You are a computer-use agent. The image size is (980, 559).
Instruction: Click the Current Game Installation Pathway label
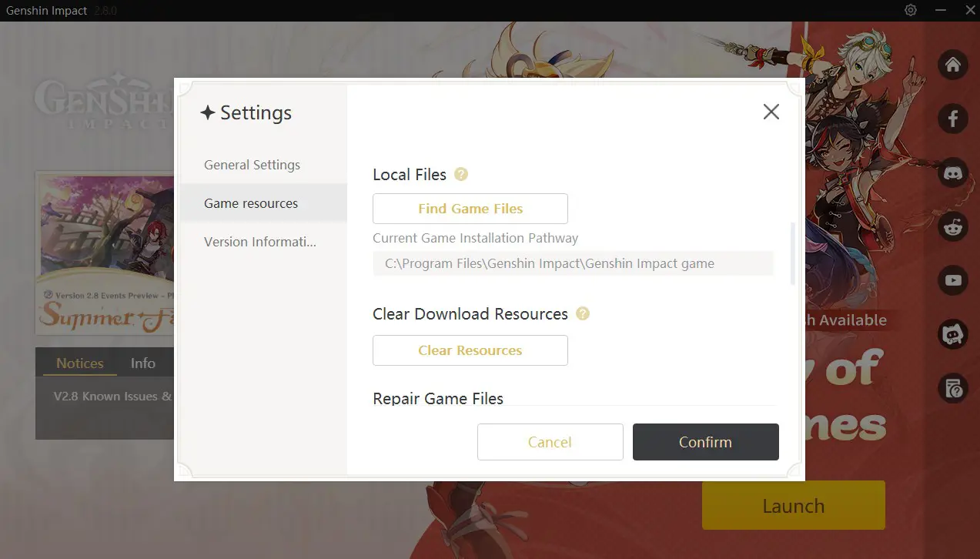[475, 238]
